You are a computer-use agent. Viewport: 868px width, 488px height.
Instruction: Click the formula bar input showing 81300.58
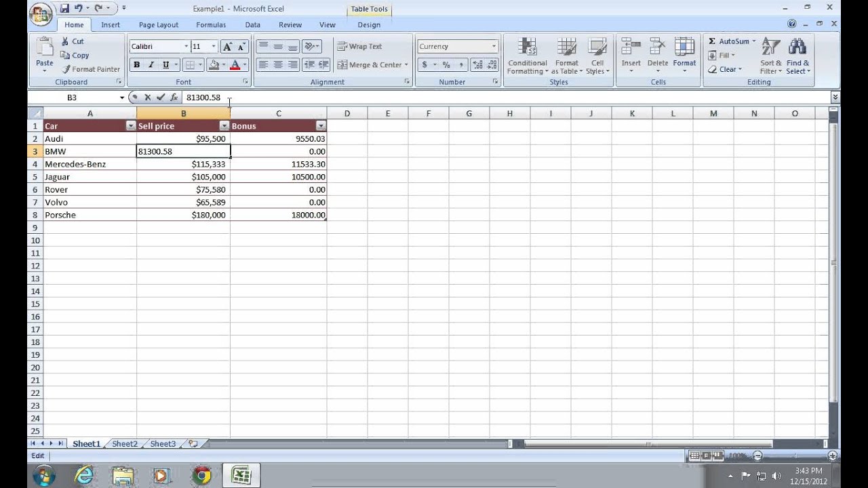[x=505, y=98]
